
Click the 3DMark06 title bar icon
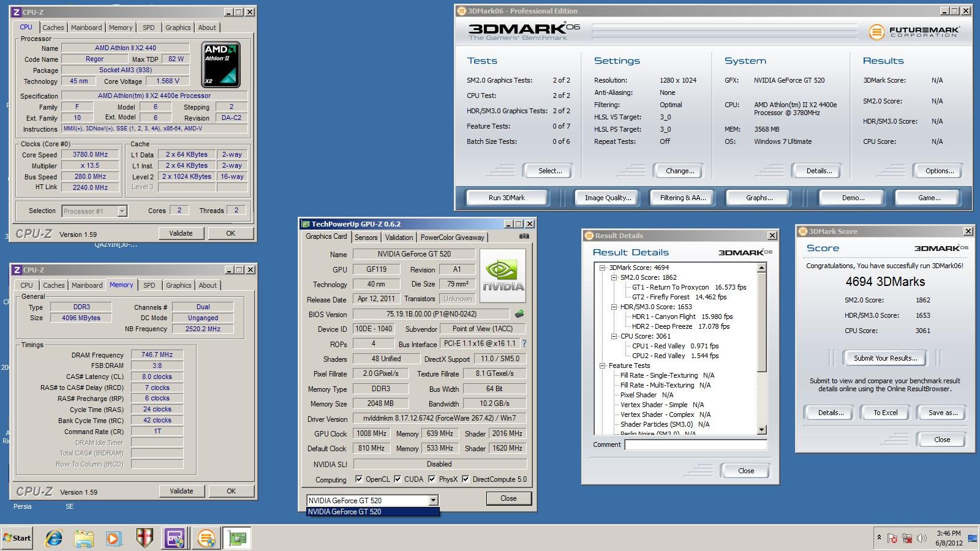coord(462,11)
